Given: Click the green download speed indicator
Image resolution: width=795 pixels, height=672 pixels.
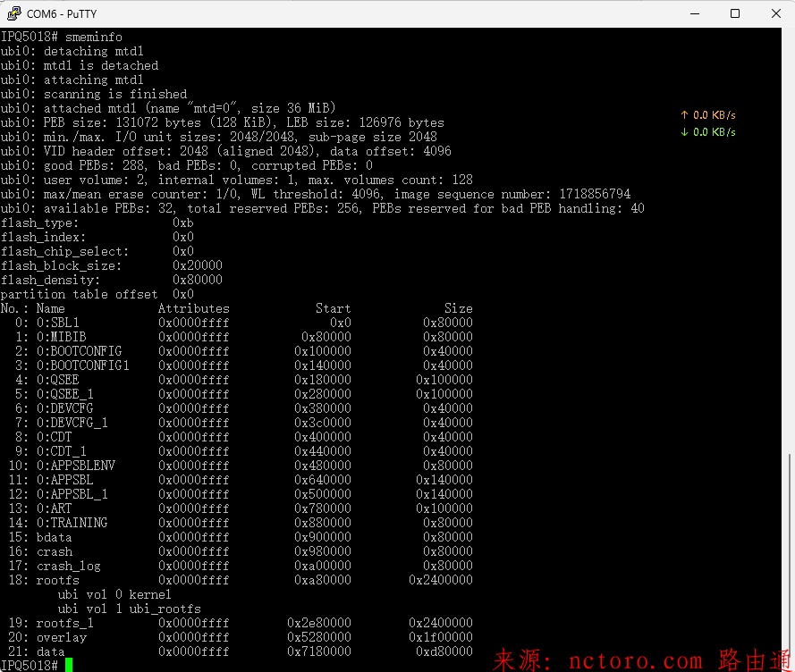Looking at the screenshot, I should pos(708,132).
